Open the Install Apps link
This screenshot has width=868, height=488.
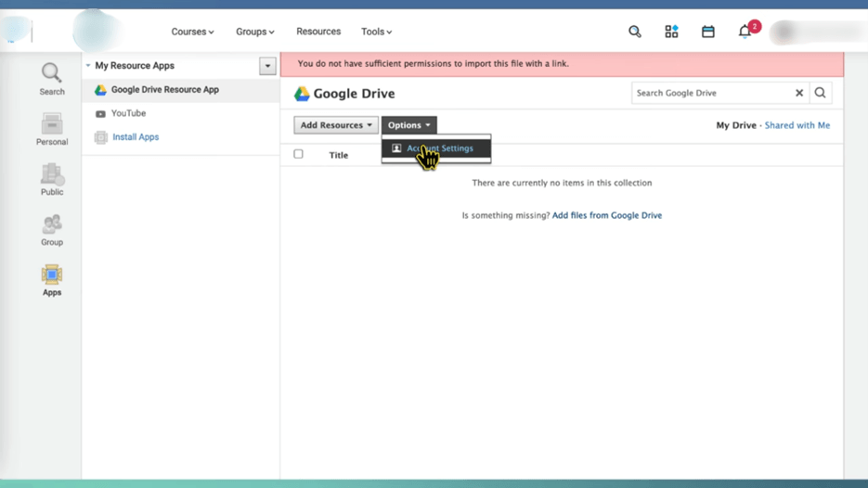tap(136, 136)
